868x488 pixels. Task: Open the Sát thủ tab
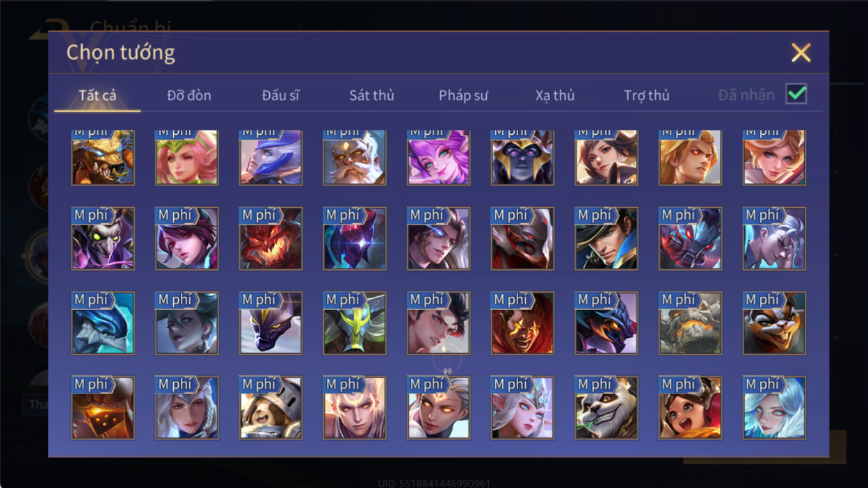pos(371,95)
